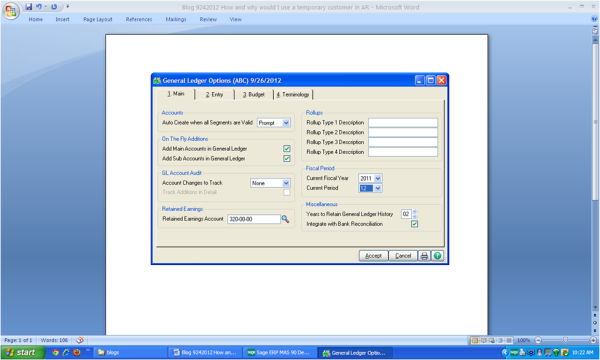
Task: Open Retained Earnings Account lookup magnifier
Action: point(285,219)
